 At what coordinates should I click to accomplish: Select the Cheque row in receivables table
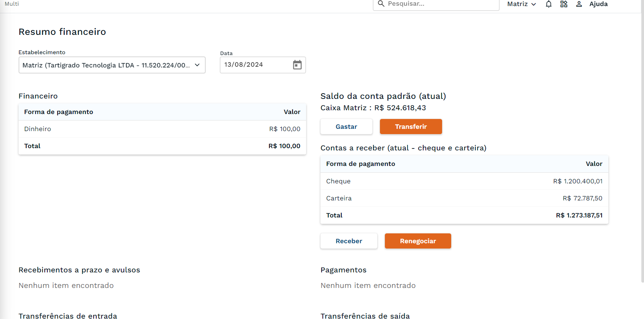coord(464,181)
